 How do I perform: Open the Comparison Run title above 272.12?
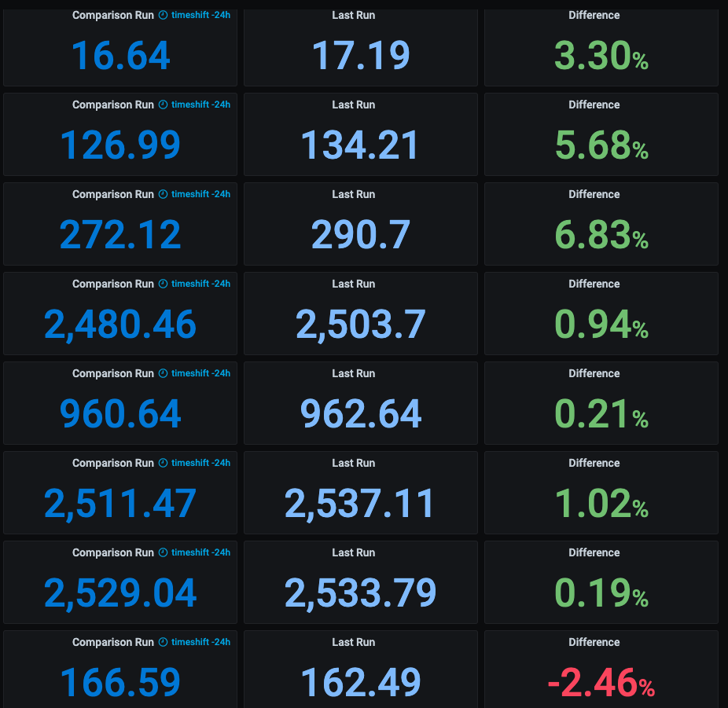pos(113,194)
